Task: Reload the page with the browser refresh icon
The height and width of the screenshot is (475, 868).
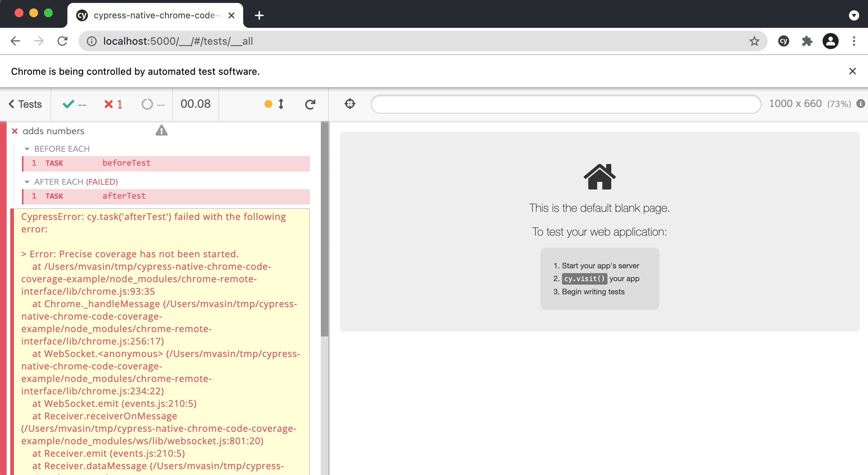Action: pyautogui.click(x=62, y=41)
